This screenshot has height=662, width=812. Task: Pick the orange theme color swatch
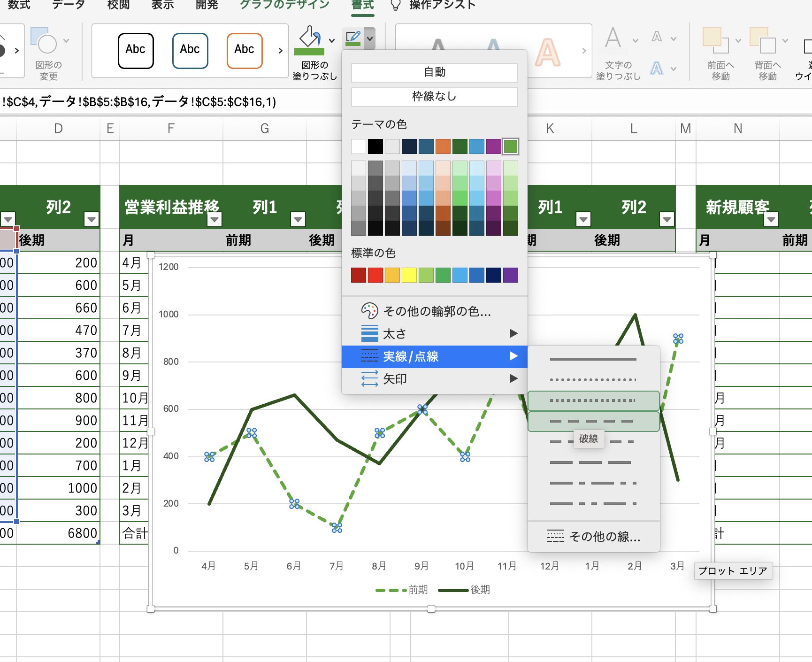click(x=443, y=146)
